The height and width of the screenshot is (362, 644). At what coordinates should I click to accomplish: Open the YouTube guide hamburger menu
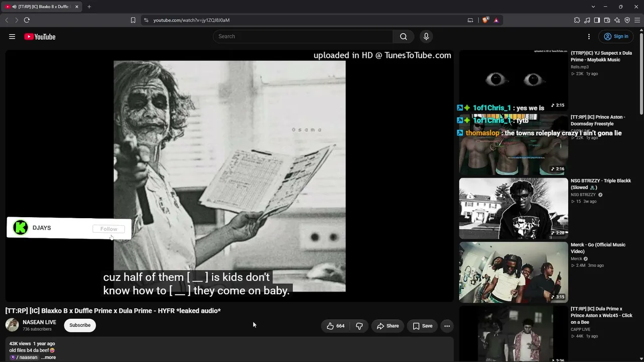pyautogui.click(x=12, y=37)
